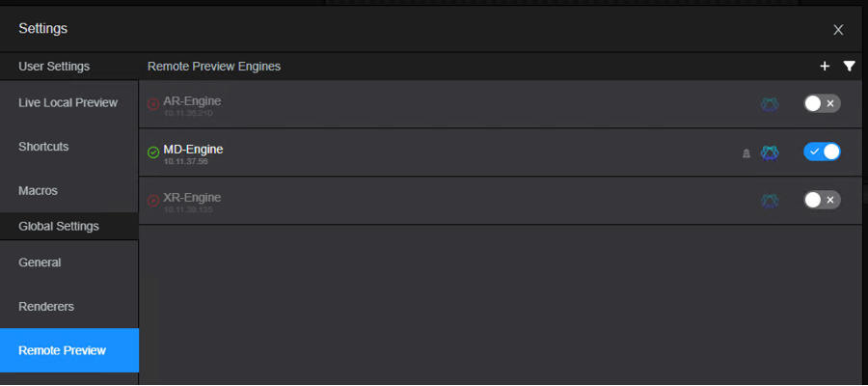The height and width of the screenshot is (386, 868).
Task: Select the Renderers settings tab
Action: point(46,306)
